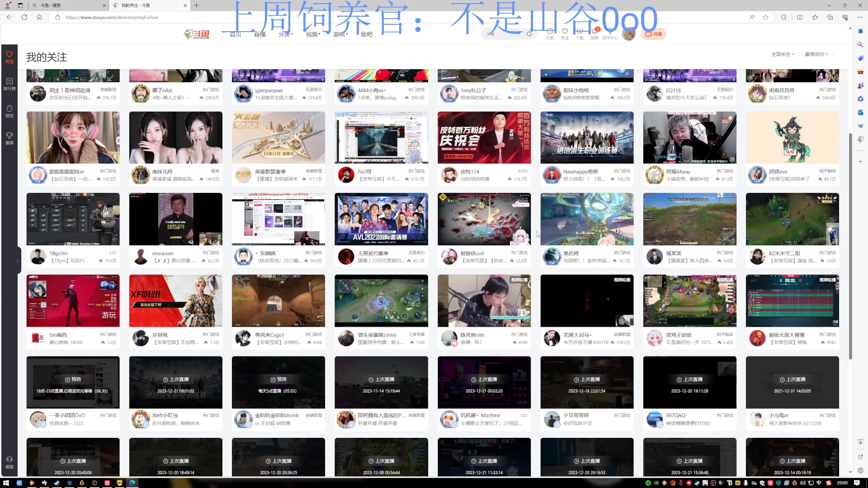Open the 游戏 dropdown in the navigation

click(x=340, y=34)
